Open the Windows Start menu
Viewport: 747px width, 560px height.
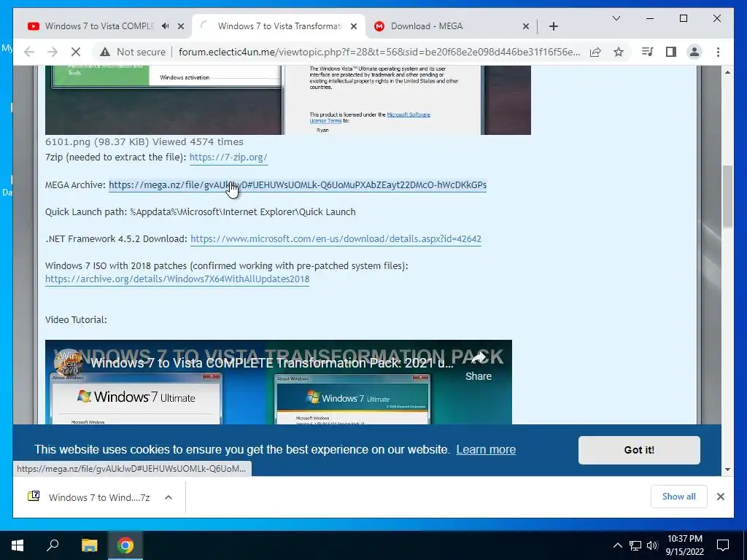[x=18, y=545]
